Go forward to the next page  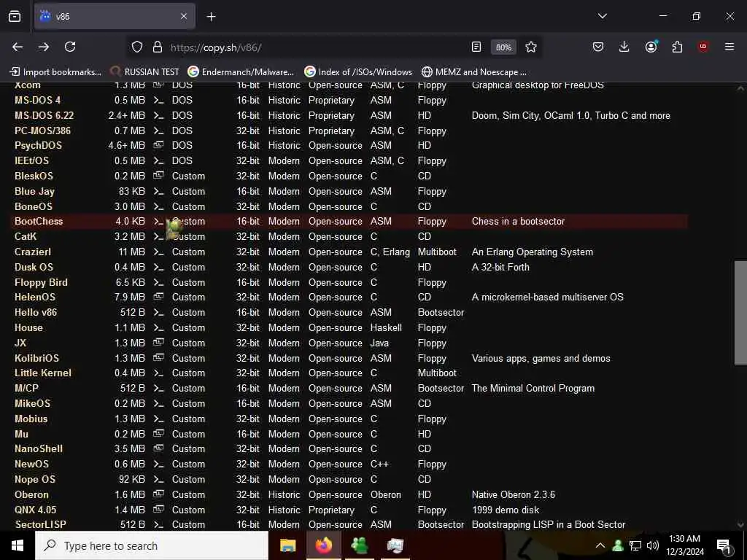coord(44,47)
